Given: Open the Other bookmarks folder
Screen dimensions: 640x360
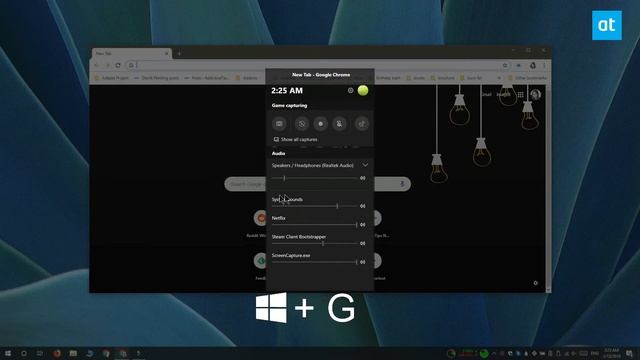Looking at the screenshot, I should [x=527, y=78].
